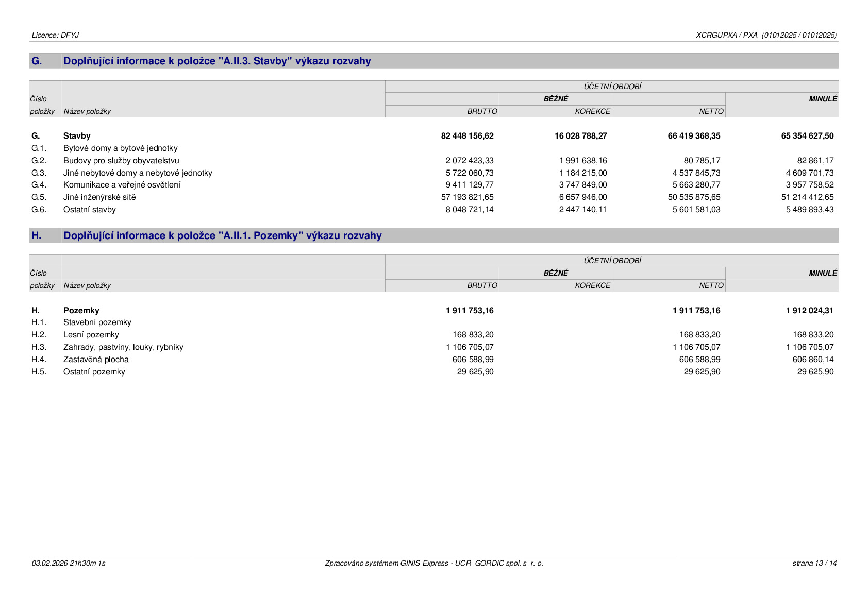Select Pozemky total netto 1 911 753,16

point(696,311)
